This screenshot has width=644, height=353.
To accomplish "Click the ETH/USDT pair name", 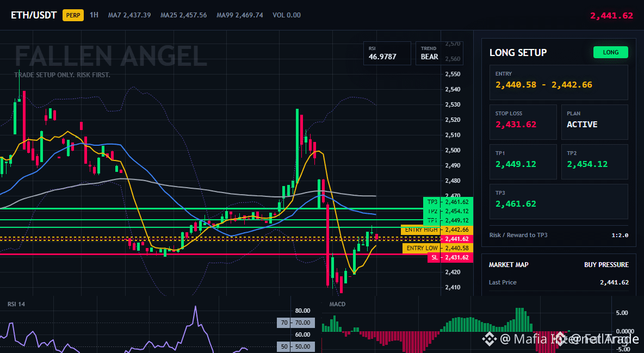I will (34, 15).
